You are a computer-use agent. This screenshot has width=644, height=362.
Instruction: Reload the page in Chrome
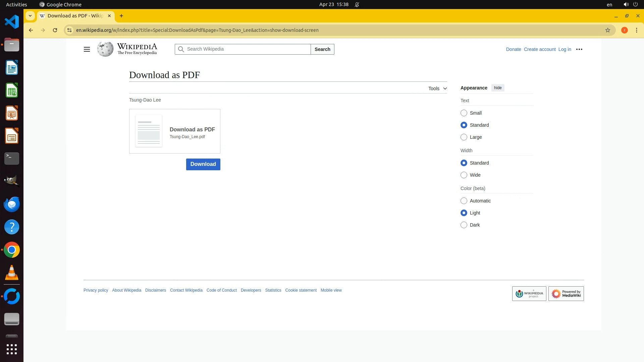55,30
